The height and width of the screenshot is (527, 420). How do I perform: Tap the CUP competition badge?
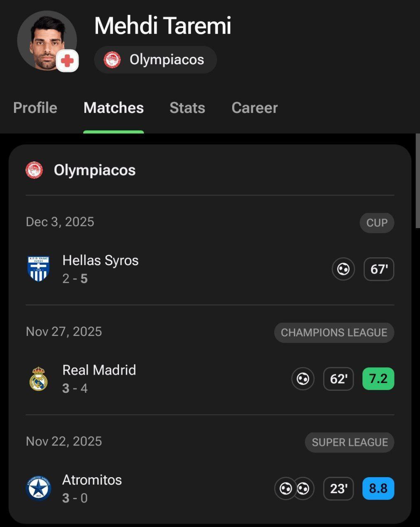pos(377,223)
